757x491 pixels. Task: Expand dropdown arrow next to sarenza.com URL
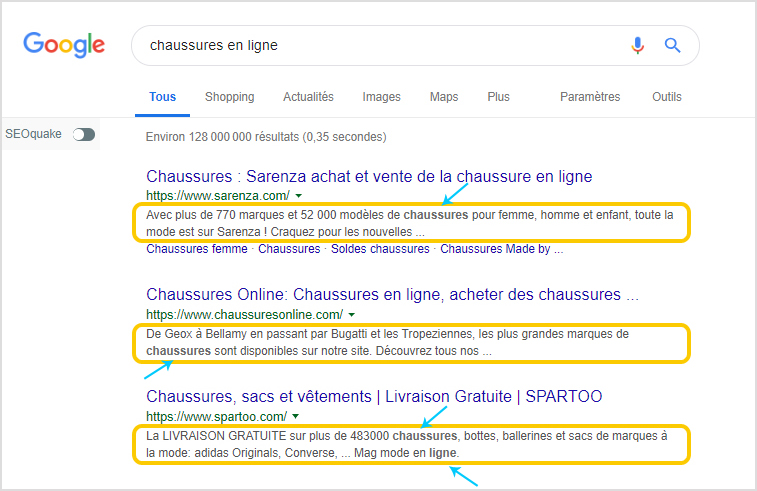(299, 196)
